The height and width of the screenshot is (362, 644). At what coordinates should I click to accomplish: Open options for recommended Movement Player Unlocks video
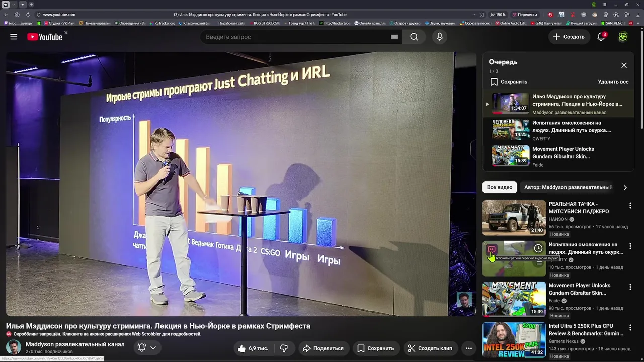[630, 287]
